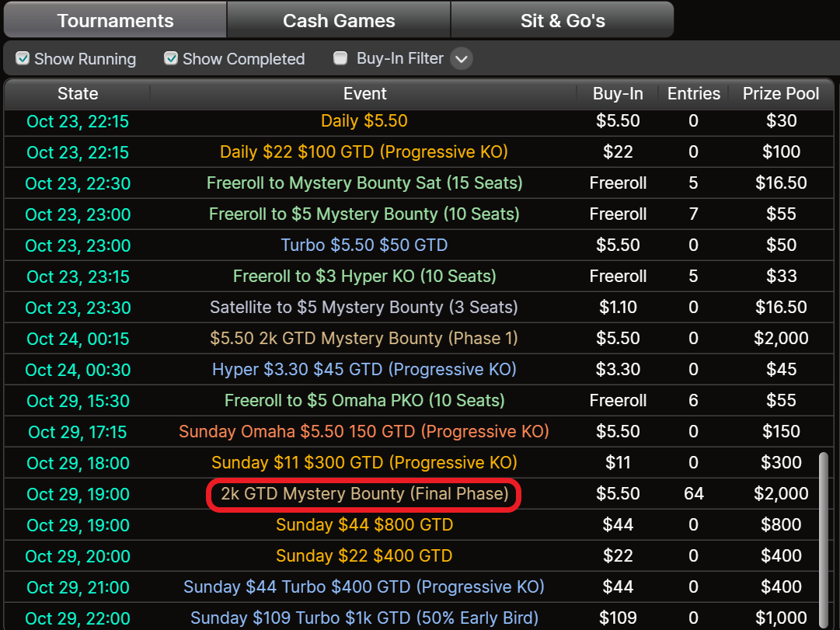Viewport: 840px width, 630px height.
Task: Select the Satellite to $5 Mystery Bounty
Action: click(364, 308)
